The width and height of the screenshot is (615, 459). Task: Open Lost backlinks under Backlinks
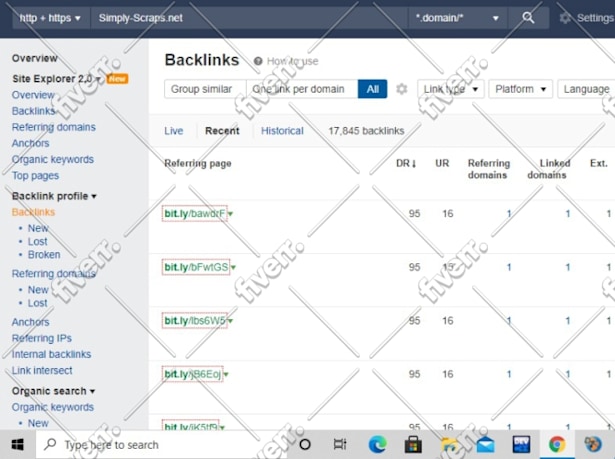point(38,241)
